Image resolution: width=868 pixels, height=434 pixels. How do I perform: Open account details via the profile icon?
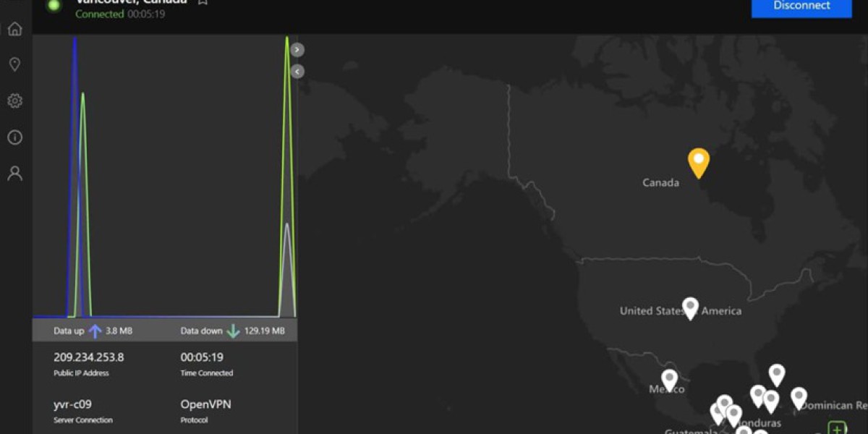[x=14, y=173]
